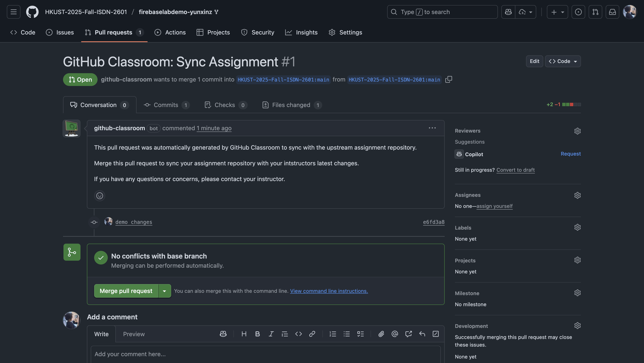Click the Merge pull request button

click(126, 291)
